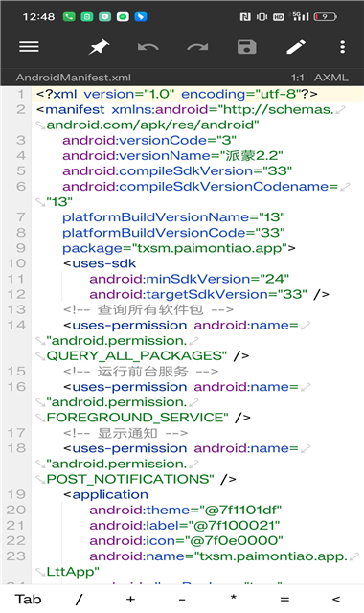
Task: Tap the pin icon in toolbar
Action: coord(99,47)
